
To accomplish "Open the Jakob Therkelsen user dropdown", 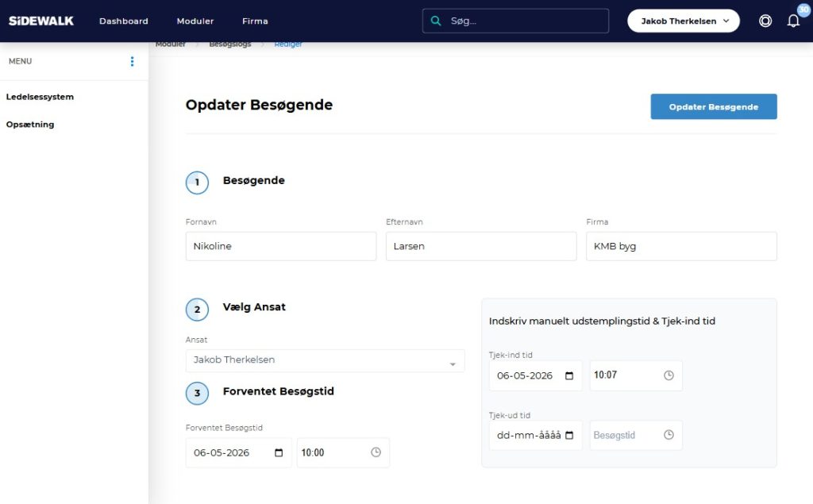I will (x=684, y=21).
